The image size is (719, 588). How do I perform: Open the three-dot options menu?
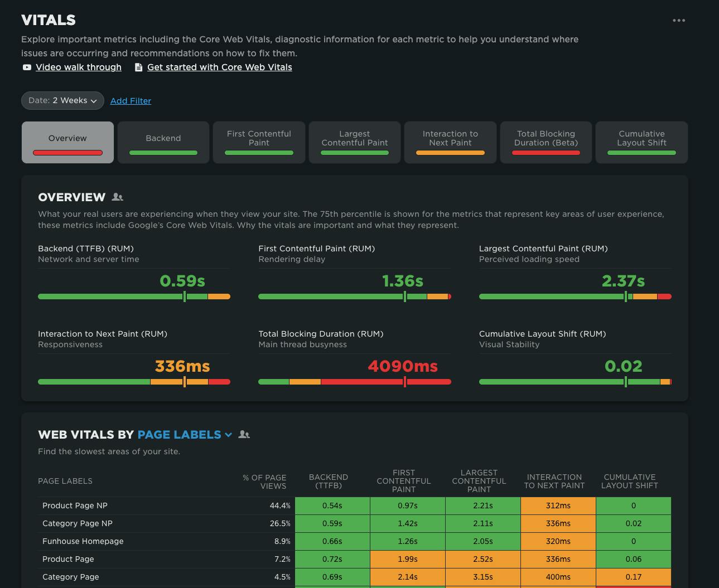click(x=678, y=21)
